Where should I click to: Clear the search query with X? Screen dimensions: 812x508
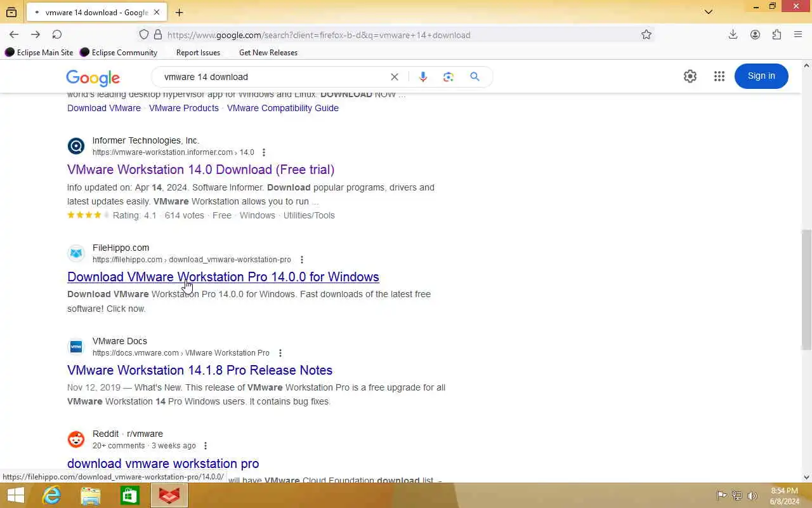pyautogui.click(x=395, y=77)
